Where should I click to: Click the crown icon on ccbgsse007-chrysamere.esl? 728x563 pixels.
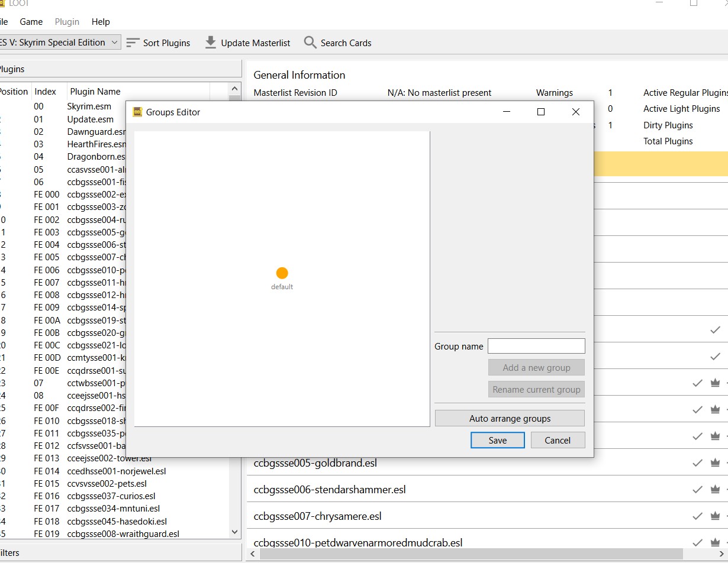click(715, 516)
